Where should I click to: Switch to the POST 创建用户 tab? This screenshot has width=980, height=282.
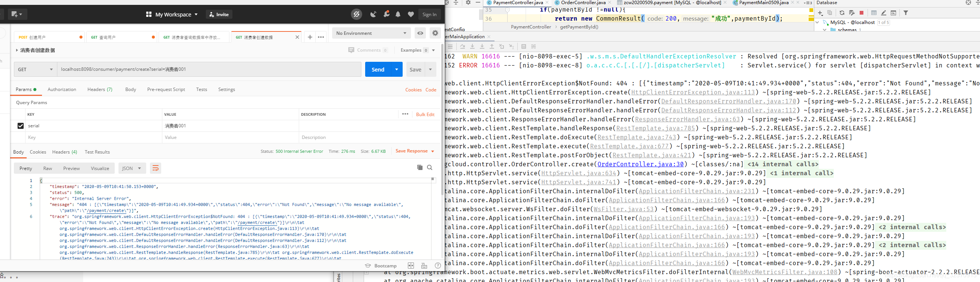tap(49, 37)
